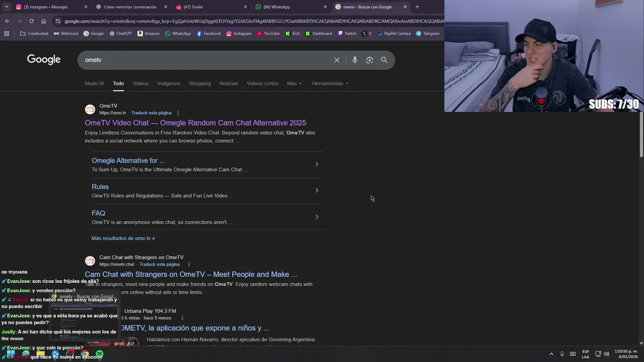Open browser home page icon
The height and width of the screenshot is (362, 644).
tap(43, 21)
